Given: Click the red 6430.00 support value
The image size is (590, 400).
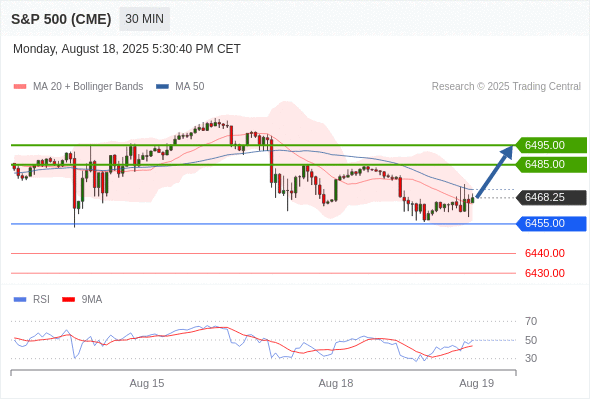Looking at the screenshot, I should coord(544,273).
